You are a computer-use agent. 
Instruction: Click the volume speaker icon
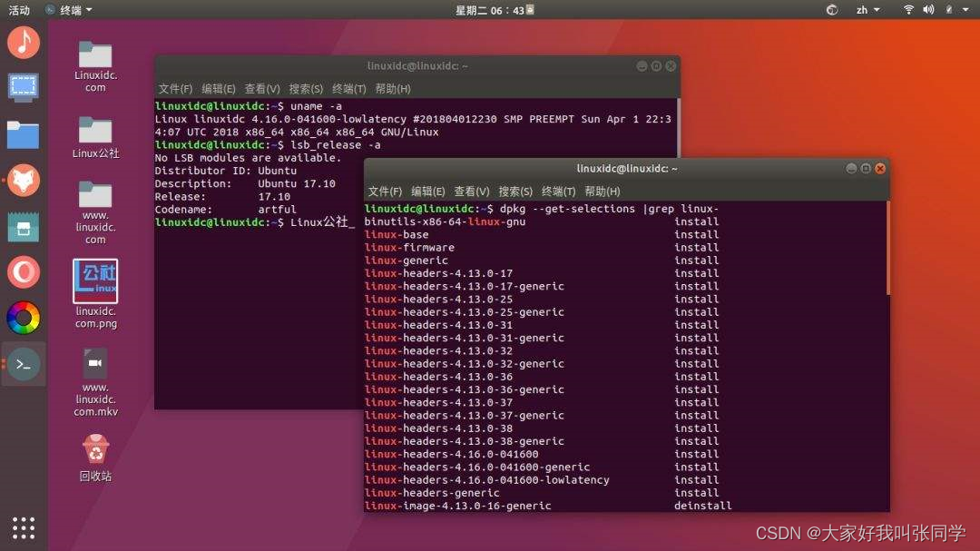pos(929,9)
